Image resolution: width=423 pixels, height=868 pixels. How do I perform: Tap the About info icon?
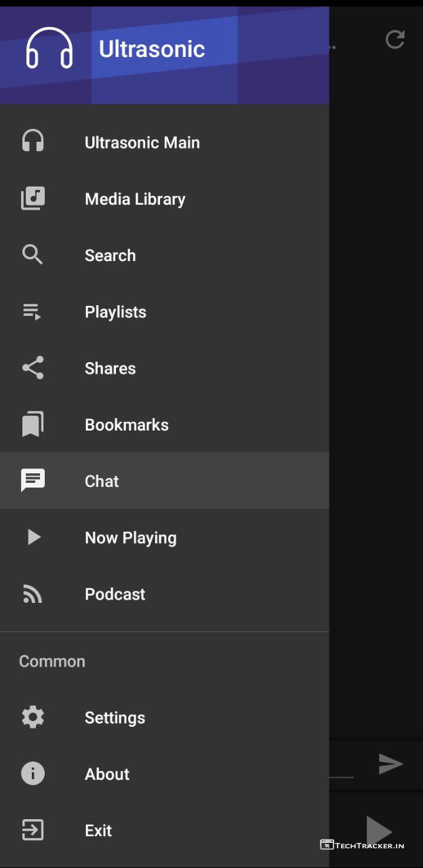[33, 774]
